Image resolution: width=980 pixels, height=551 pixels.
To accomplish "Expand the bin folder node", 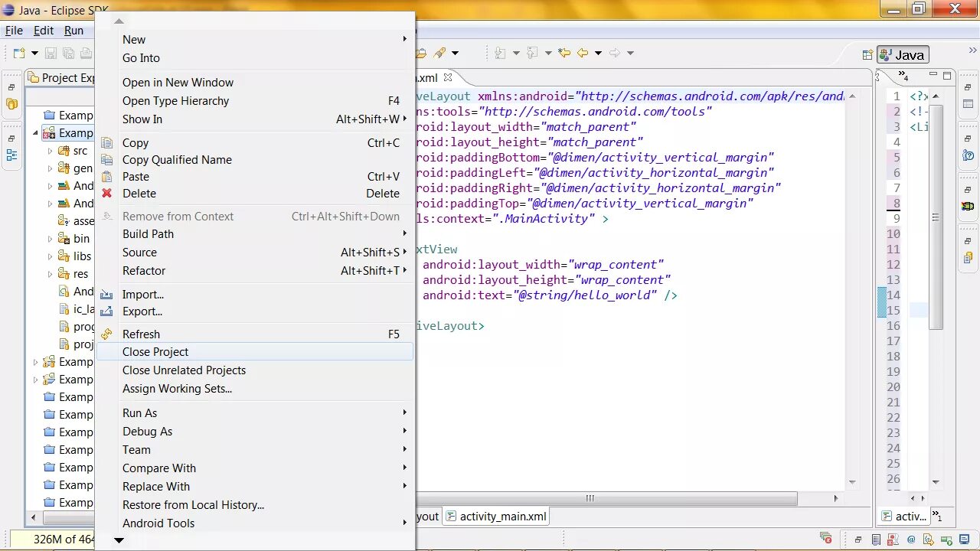I will pos(50,239).
